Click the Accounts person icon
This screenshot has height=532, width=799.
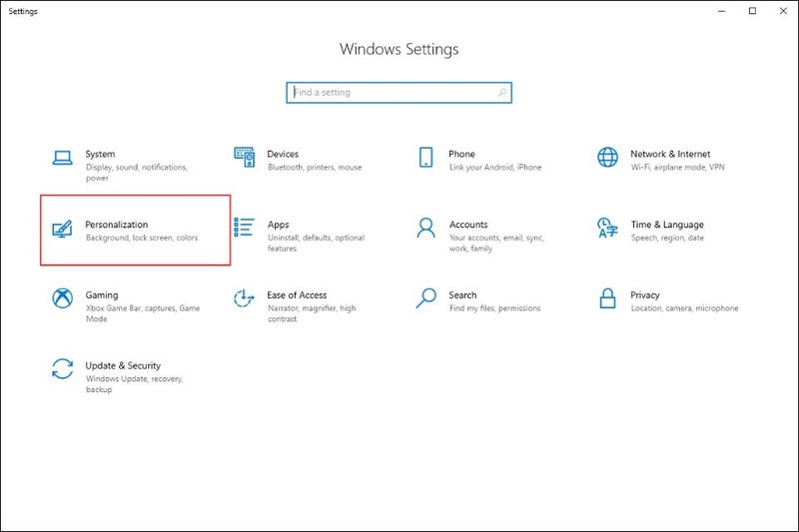coord(426,228)
